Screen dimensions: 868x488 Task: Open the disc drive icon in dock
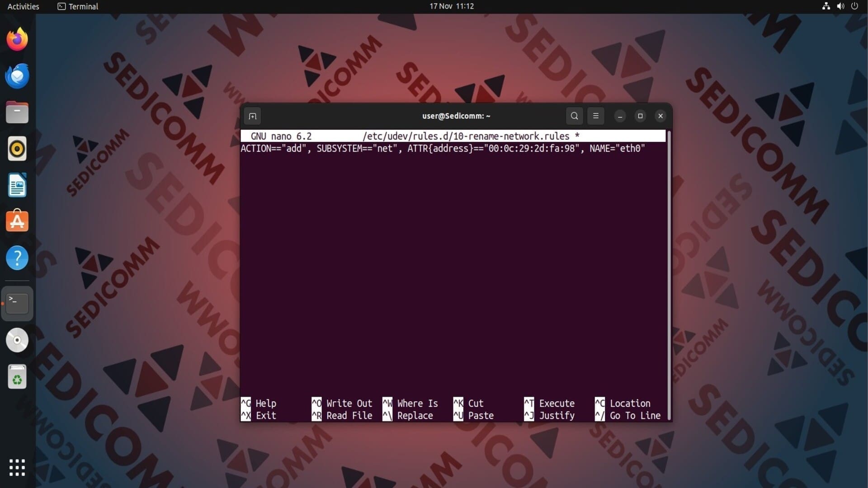point(17,340)
